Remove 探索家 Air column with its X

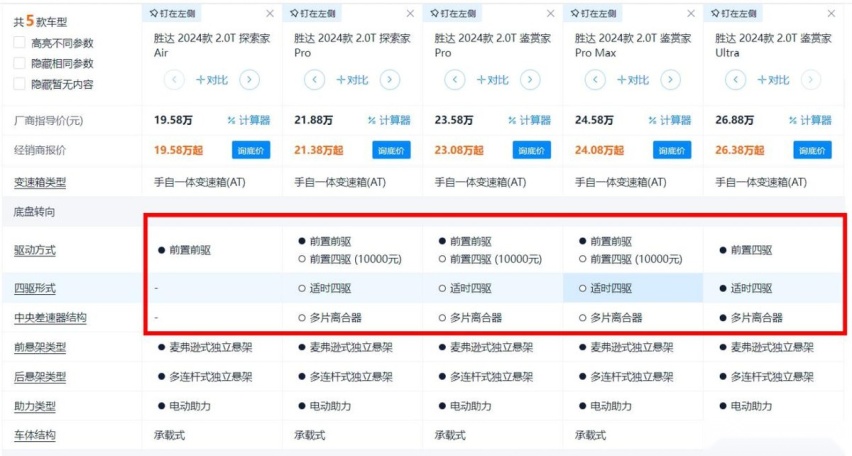click(270, 13)
